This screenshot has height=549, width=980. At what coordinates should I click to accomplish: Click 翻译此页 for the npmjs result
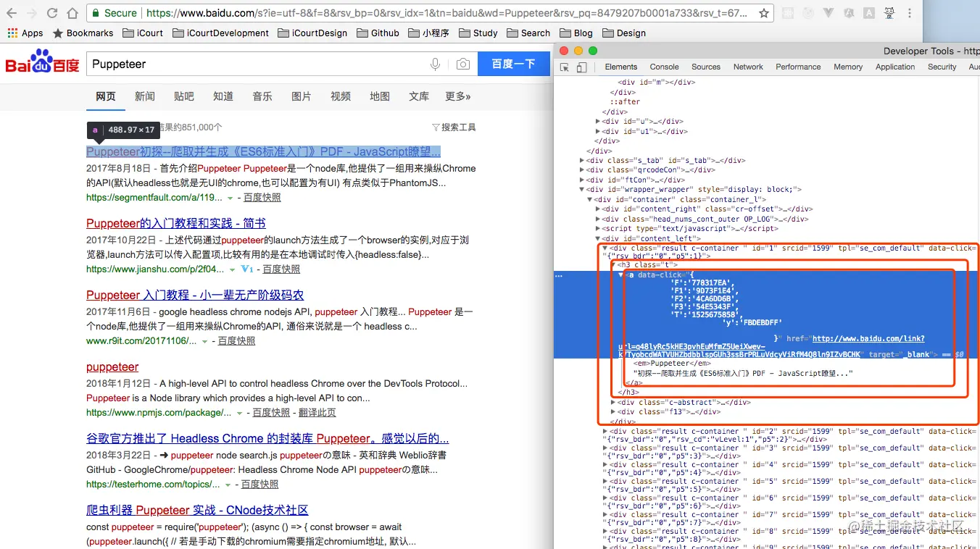(317, 413)
